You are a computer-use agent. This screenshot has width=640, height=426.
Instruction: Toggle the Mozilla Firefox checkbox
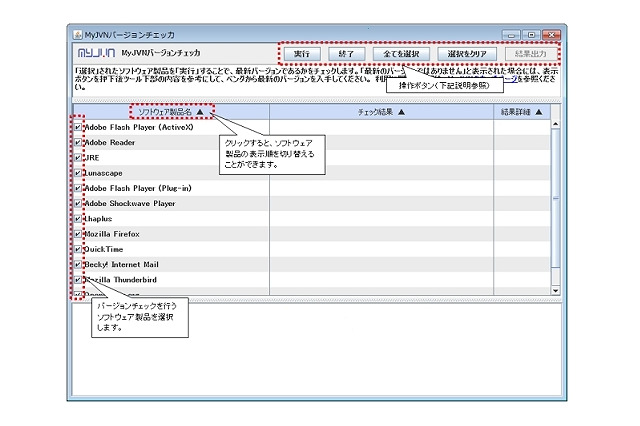(x=78, y=234)
